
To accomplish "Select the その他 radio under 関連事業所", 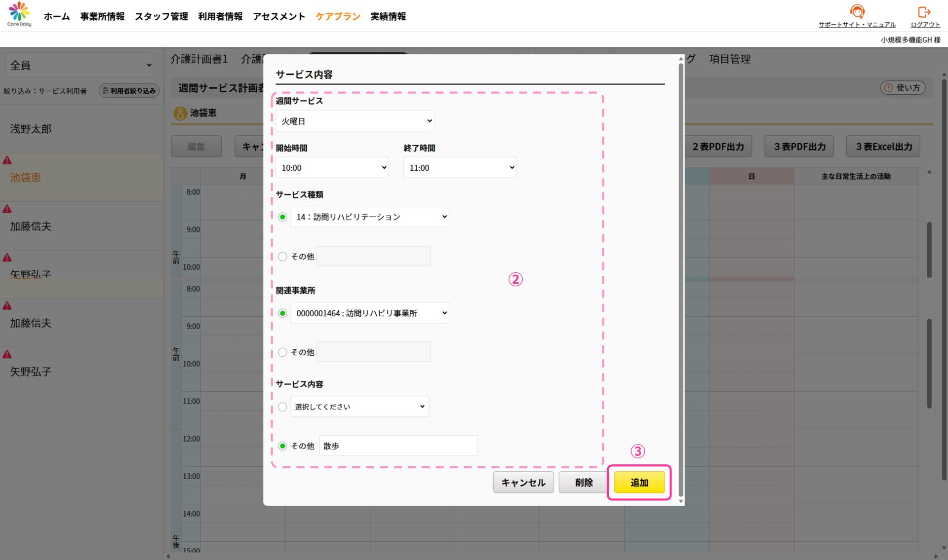I will point(282,352).
